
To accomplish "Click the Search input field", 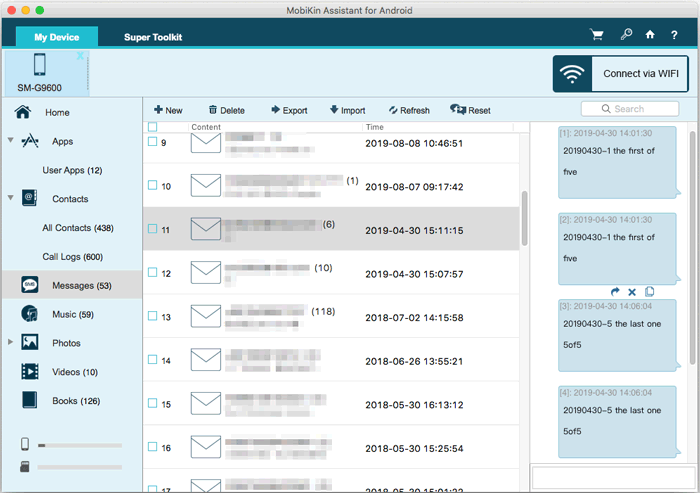I will pos(629,109).
